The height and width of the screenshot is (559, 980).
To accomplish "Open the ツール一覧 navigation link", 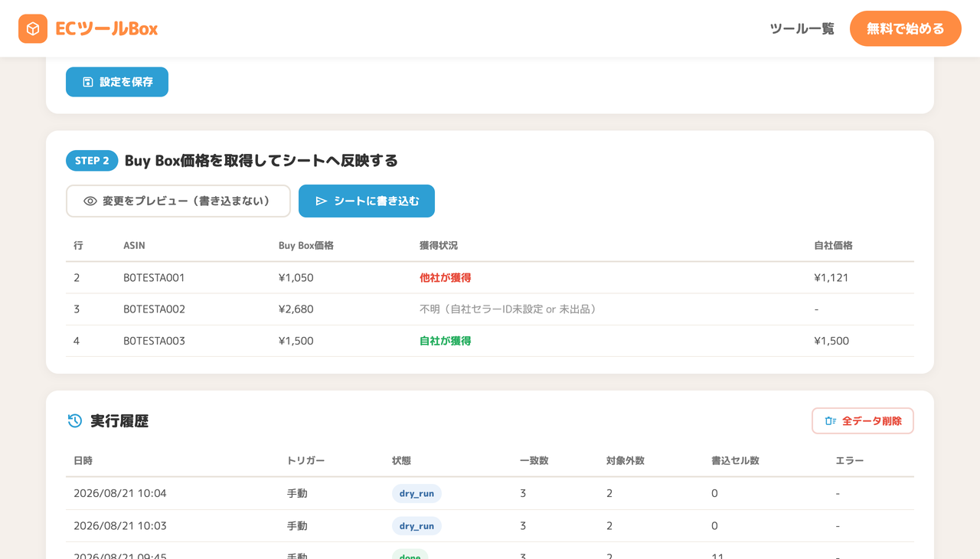I will (x=802, y=29).
